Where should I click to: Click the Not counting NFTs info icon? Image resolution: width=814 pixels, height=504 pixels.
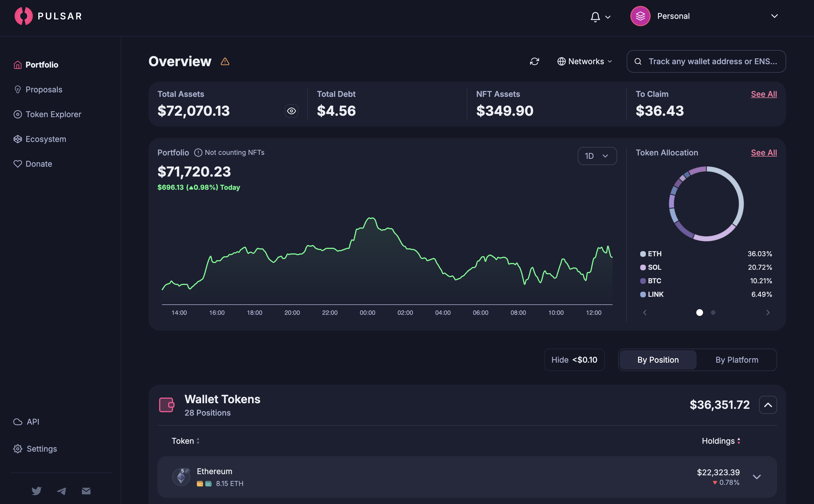[x=198, y=153]
